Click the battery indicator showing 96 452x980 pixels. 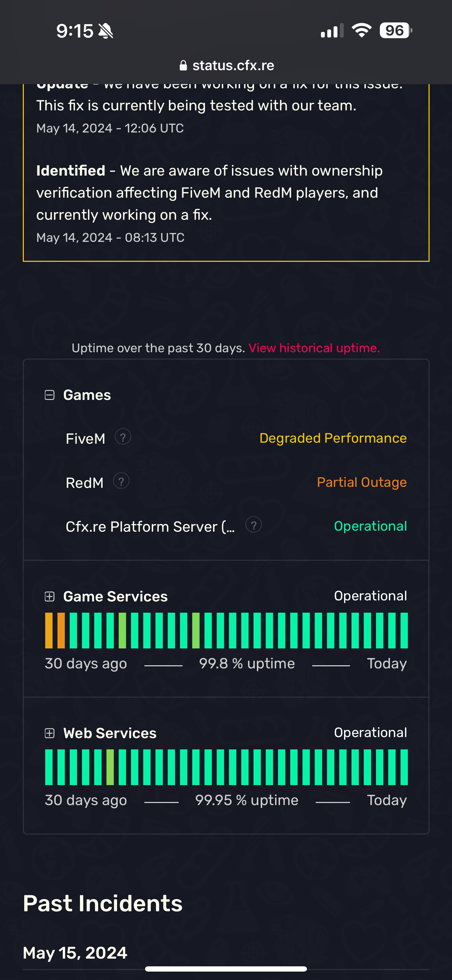(x=394, y=30)
